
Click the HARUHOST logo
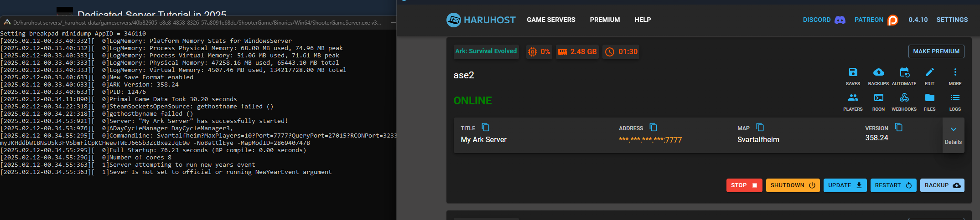[481, 20]
